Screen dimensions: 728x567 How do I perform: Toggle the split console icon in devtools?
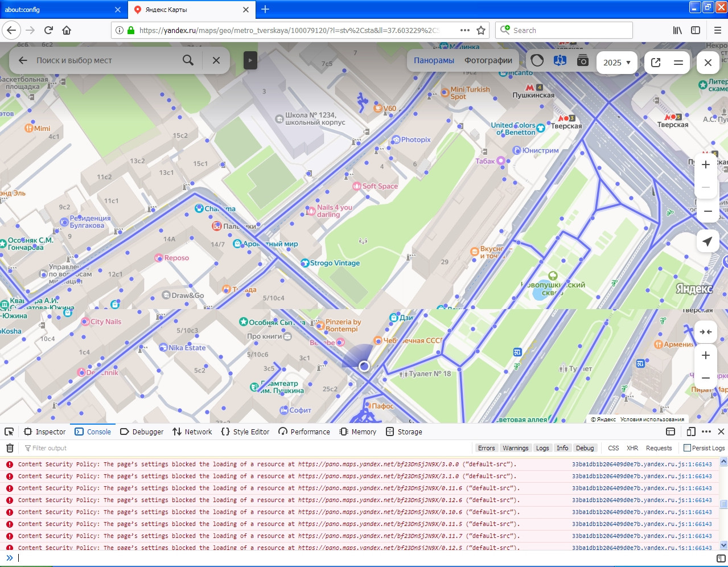pyautogui.click(x=671, y=432)
